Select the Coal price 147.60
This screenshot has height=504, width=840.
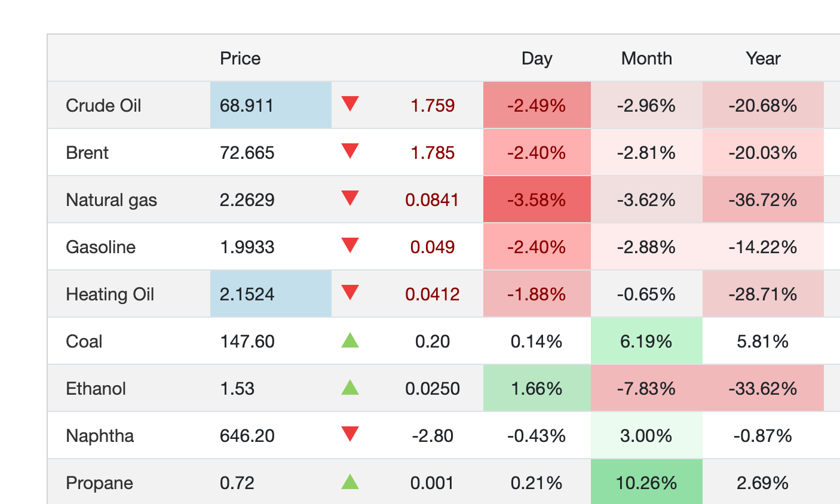[247, 342]
